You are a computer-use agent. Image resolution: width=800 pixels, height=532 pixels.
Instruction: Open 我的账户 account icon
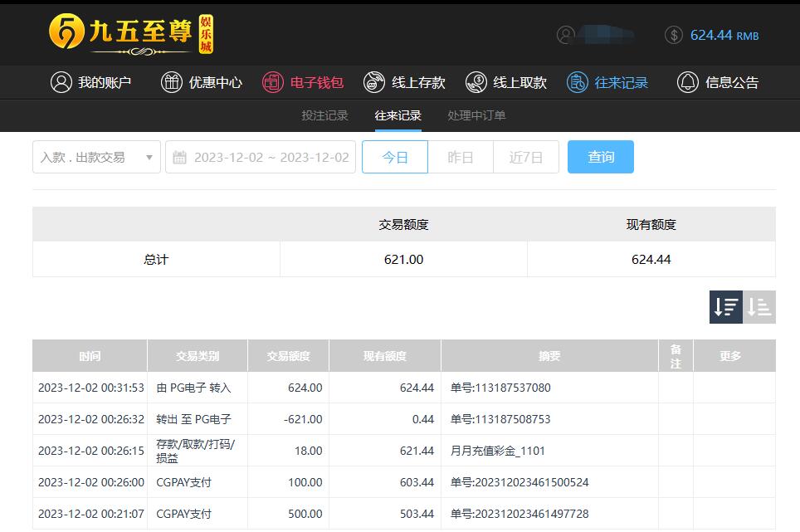click(x=61, y=82)
